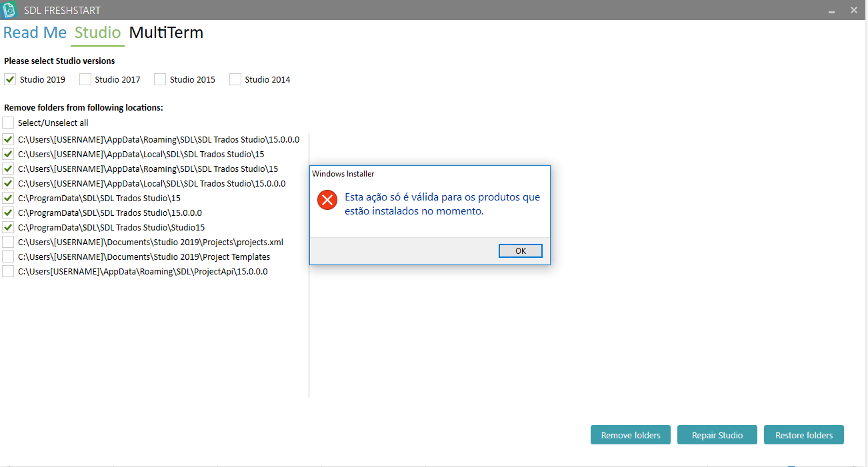Select the Studio tab
Screen dimensions: 868x467
97,33
